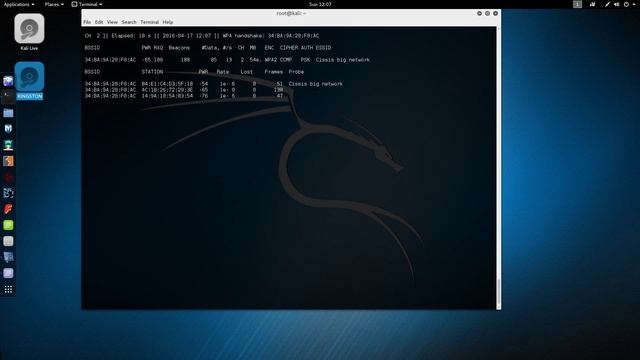
Task: Open the green notepad dock icon
Action: [x=8, y=225]
